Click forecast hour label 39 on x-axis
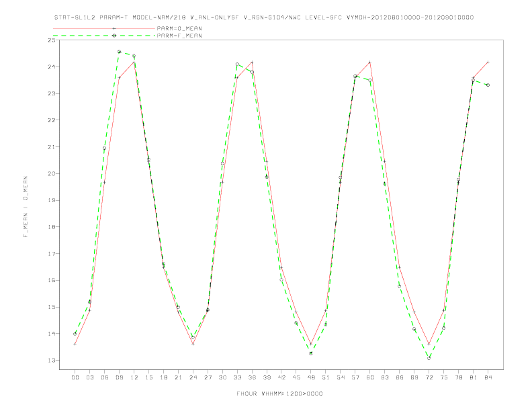Image resolution: width=532 pixels, height=411 pixels. pyautogui.click(x=267, y=377)
